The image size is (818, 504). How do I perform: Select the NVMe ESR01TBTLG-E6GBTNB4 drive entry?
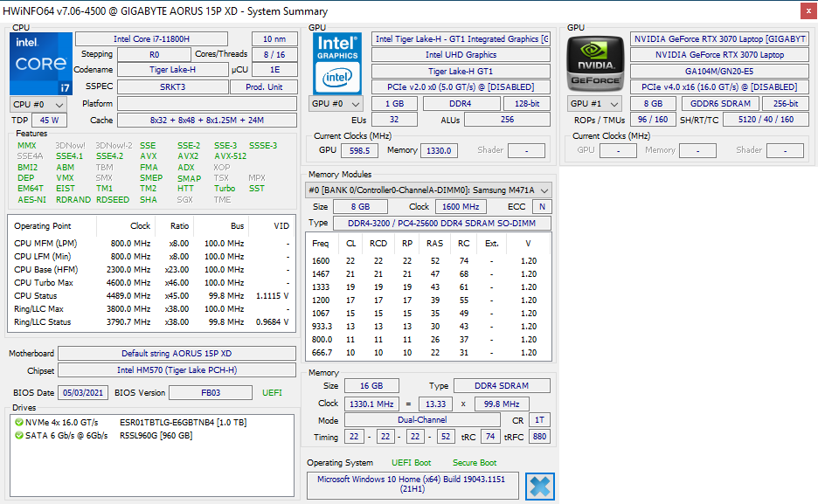131,422
